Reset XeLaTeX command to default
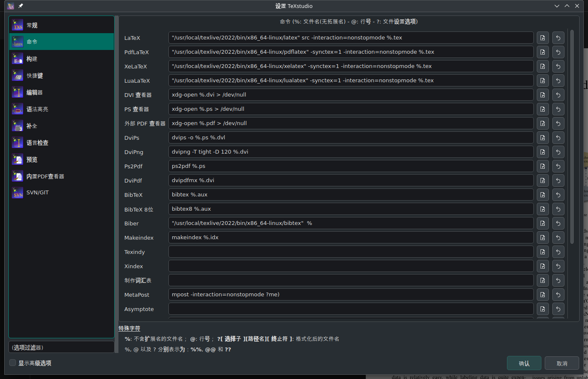 point(558,66)
